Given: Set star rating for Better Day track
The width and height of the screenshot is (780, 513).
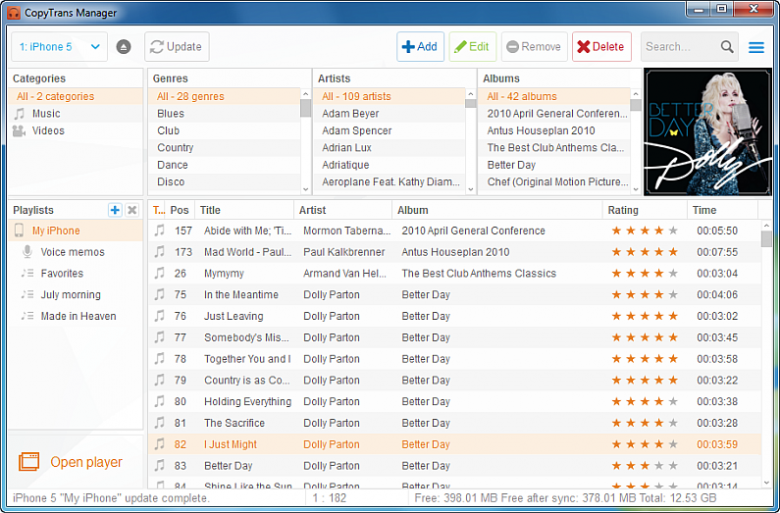Looking at the screenshot, I should [x=644, y=466].
